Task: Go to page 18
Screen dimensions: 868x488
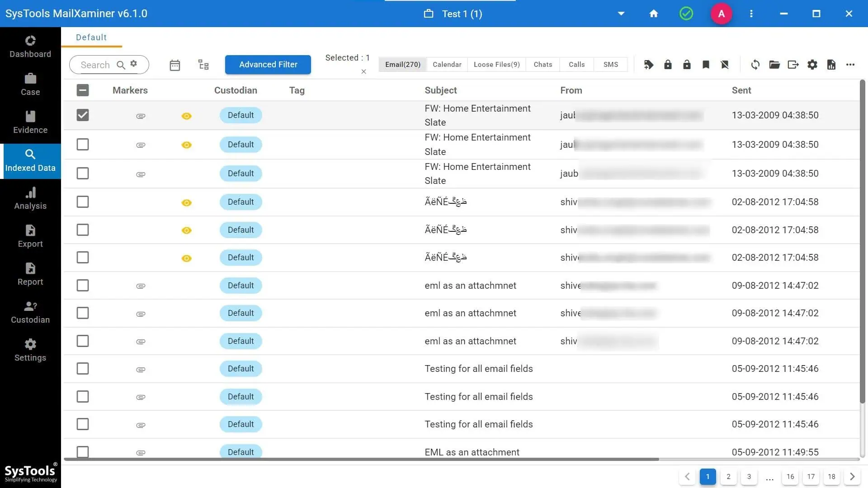Action: click(x=832, y=477)
